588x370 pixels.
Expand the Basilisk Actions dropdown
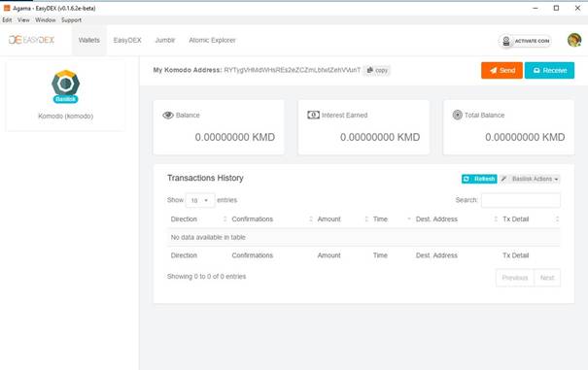(x=535, y=180)
